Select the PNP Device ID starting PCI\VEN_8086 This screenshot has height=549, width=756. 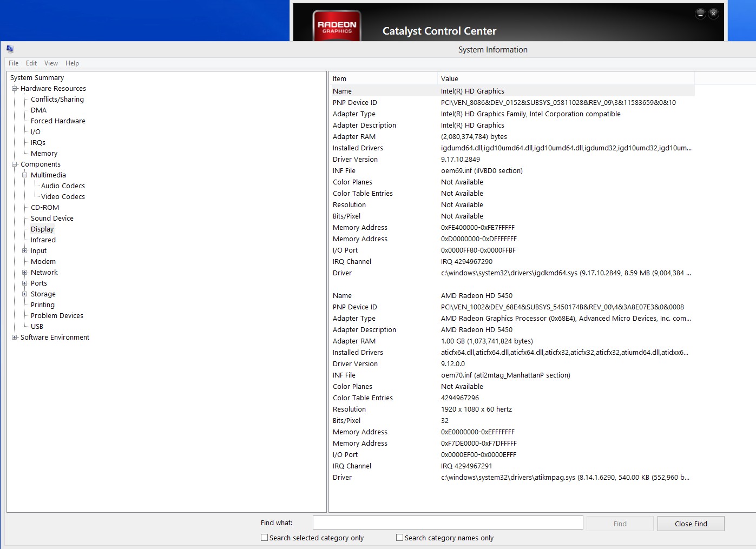coord(558,102)
